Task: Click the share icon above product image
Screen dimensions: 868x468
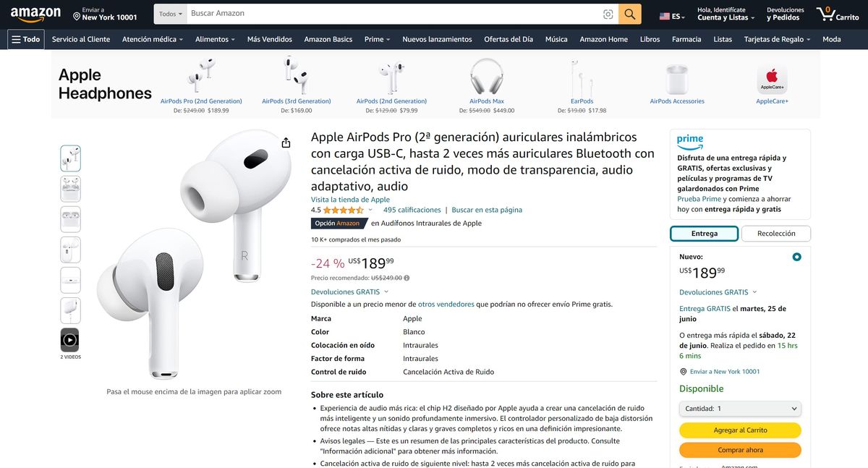Action: tap(286, 142)
